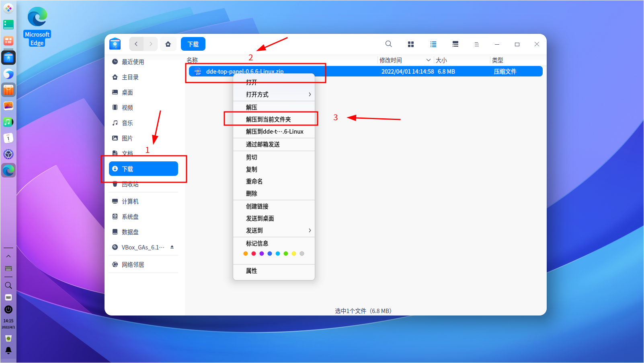Open the notification bell in the dock
The image size is (644, 363).
pos(8,351)
